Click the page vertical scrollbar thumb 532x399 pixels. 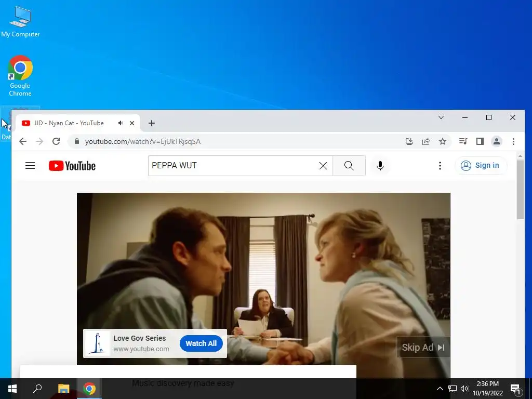tap(520, 190)
